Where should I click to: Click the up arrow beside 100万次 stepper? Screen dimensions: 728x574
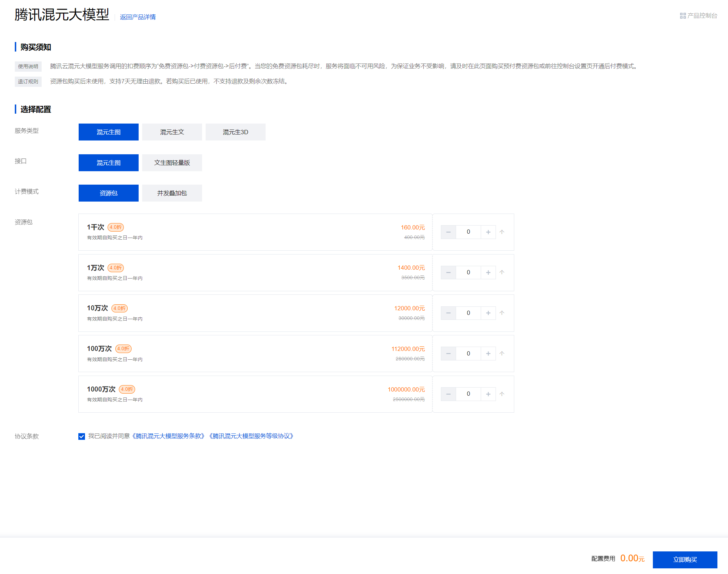tap(502, 353)
